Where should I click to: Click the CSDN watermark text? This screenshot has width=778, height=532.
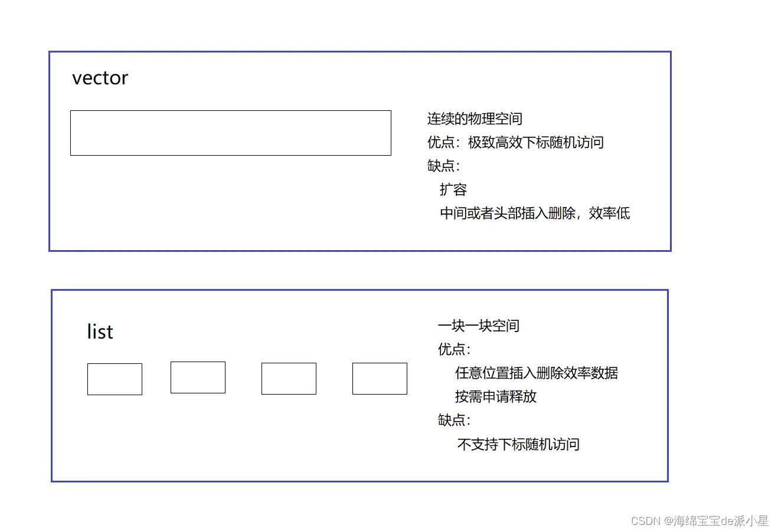tap(699, 520)
